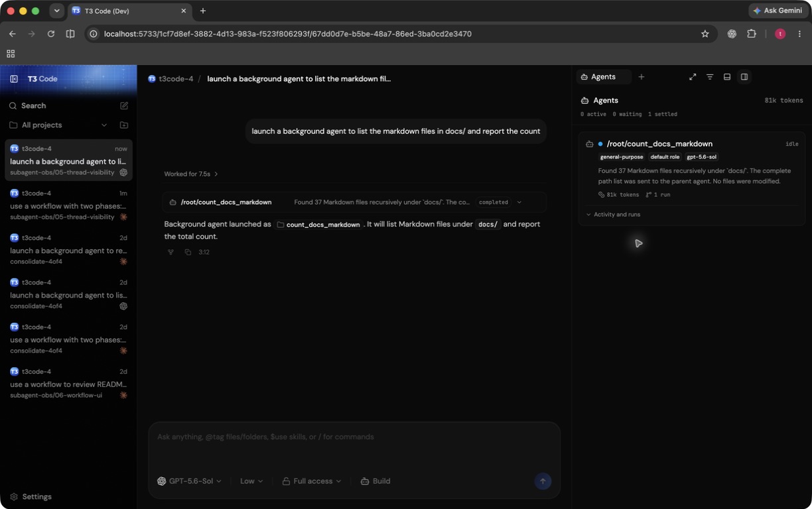Go back in browser history
812x509 pixels.
[x=12, y=34]
